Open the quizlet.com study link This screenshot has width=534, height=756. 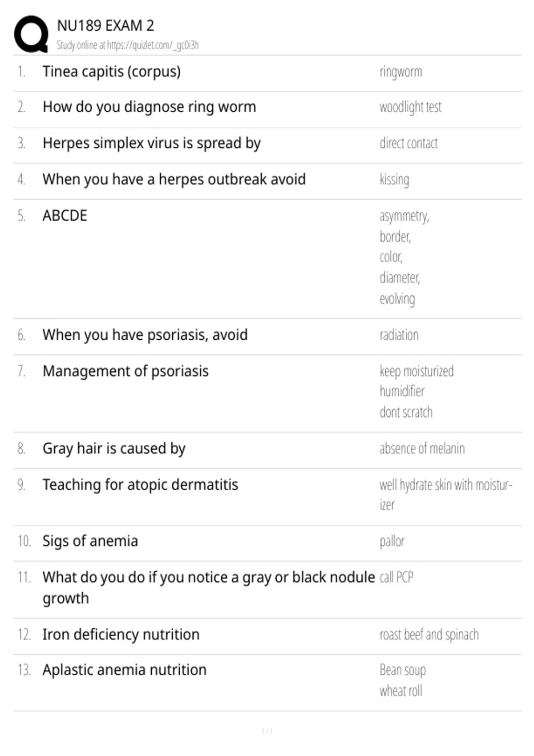click(127, 45)
